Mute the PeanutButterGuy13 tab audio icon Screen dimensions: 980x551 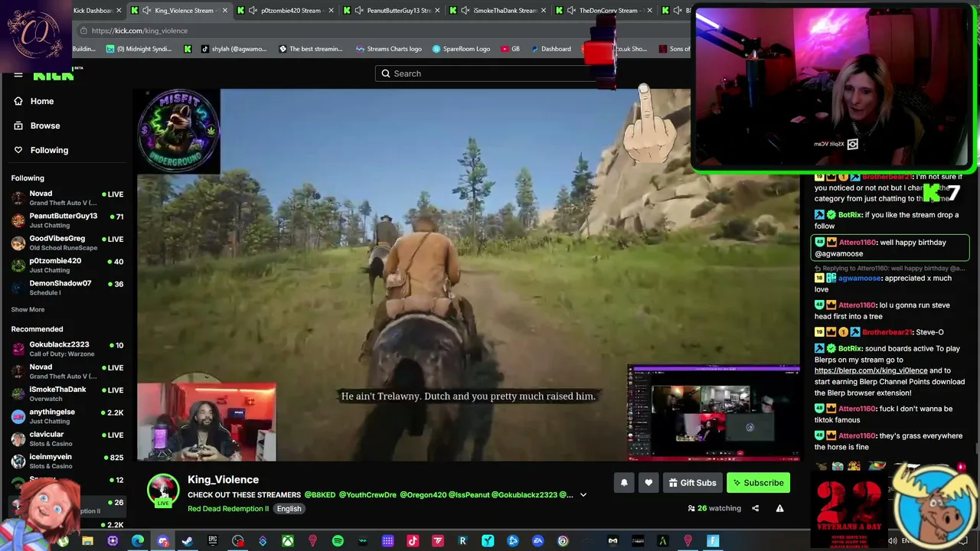click(359, 11)
